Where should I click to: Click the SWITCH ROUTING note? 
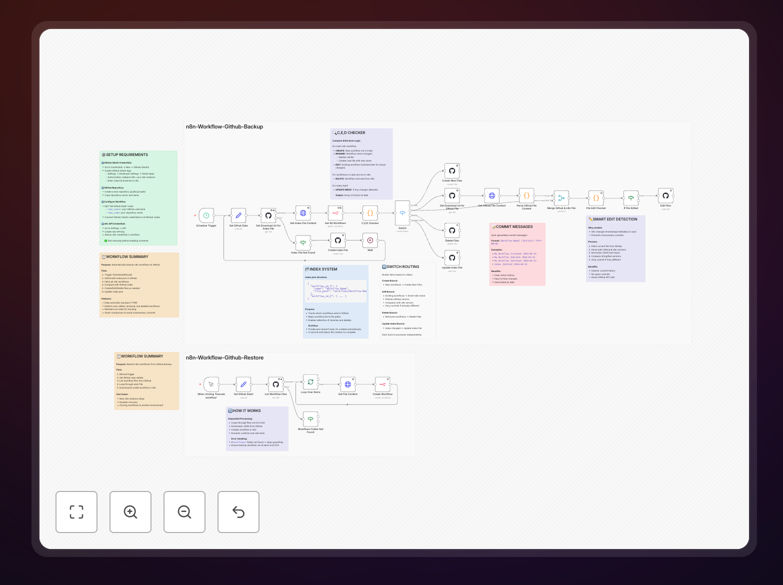(x=406, y=301)
